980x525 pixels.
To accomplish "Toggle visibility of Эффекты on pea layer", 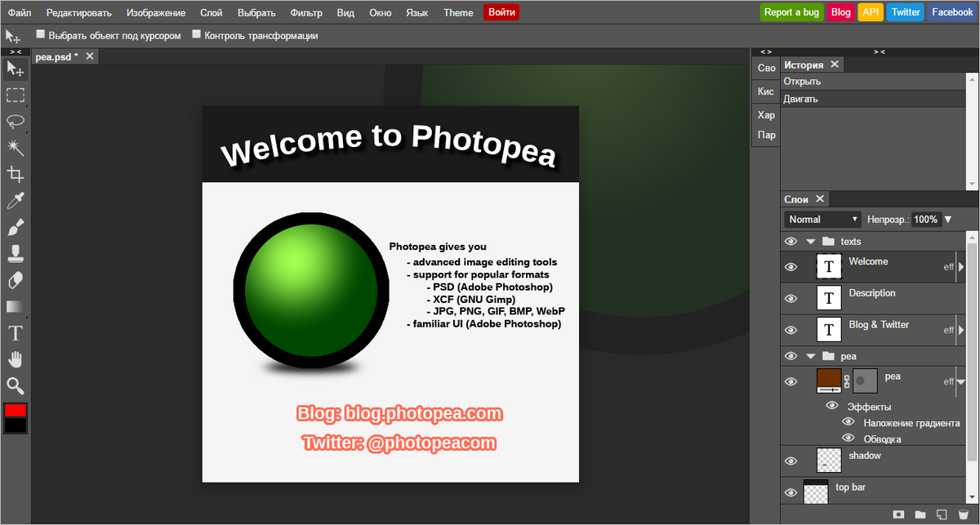I will (x=832, y=406).
